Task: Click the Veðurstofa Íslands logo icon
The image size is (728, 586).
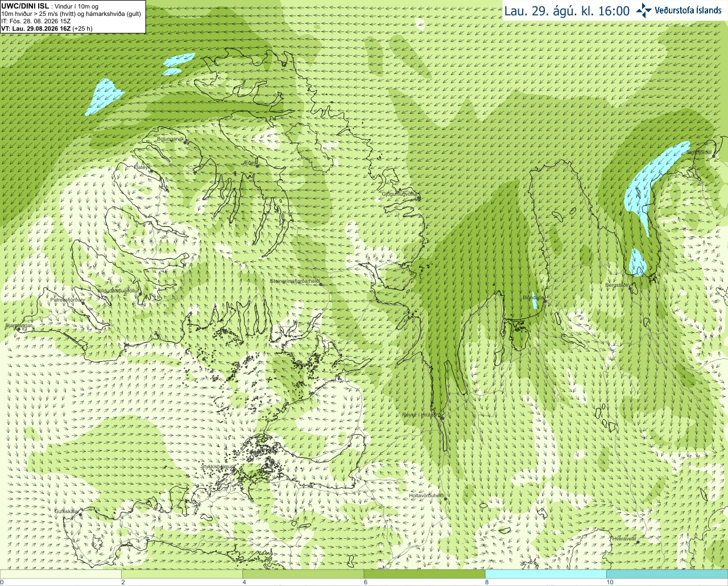Action: (x=644, y=10)
